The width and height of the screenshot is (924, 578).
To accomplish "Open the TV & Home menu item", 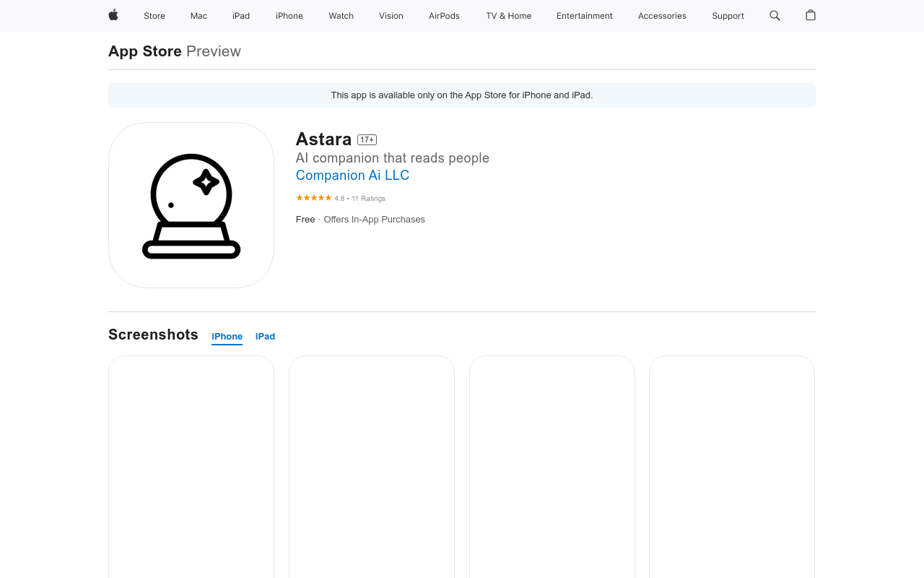I will pyautogui.click(x=509, y=16).
